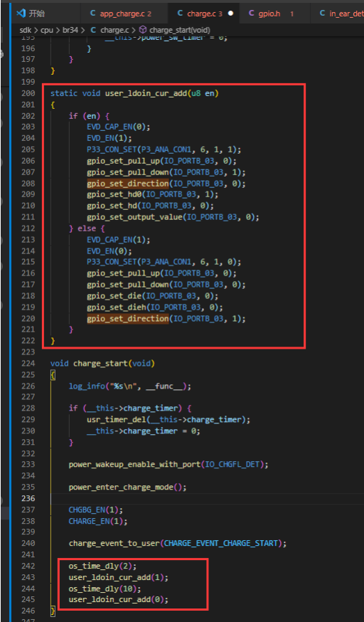
Task: Click highlighted gpio_set_direction on line 220
Action: coord(128,319)
